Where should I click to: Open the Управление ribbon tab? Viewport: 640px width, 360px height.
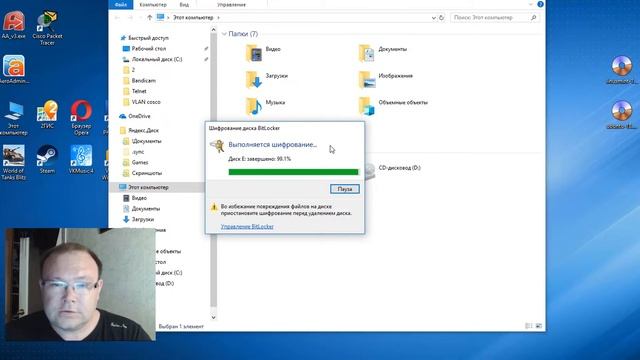click(231, 4)
